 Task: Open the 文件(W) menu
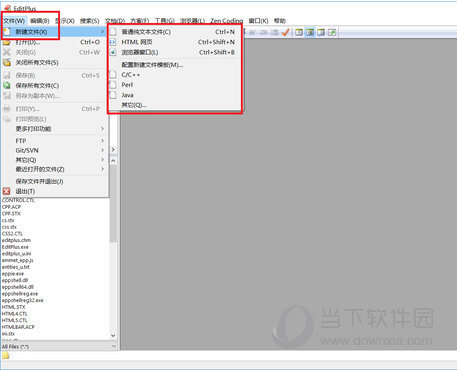[14, 21]
